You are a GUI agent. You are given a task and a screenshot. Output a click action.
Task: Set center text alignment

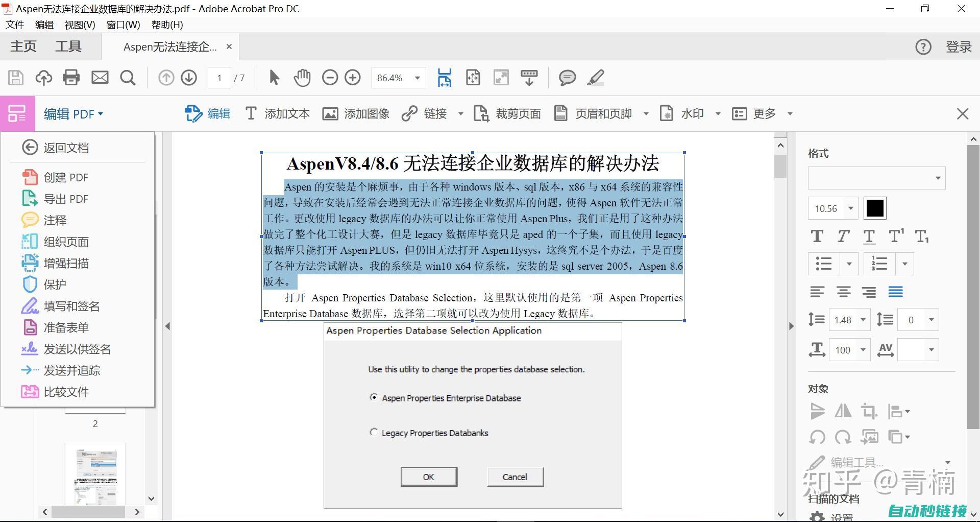pos(843,292)
